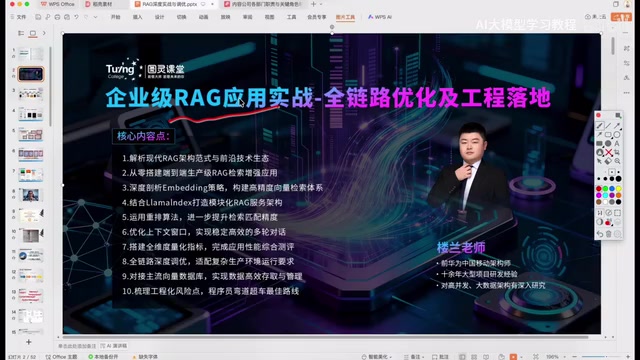Viewport: 640px width, 360px height.
Task: Select slide thumbnail 3 in the panel
Action: coord(31,94)
